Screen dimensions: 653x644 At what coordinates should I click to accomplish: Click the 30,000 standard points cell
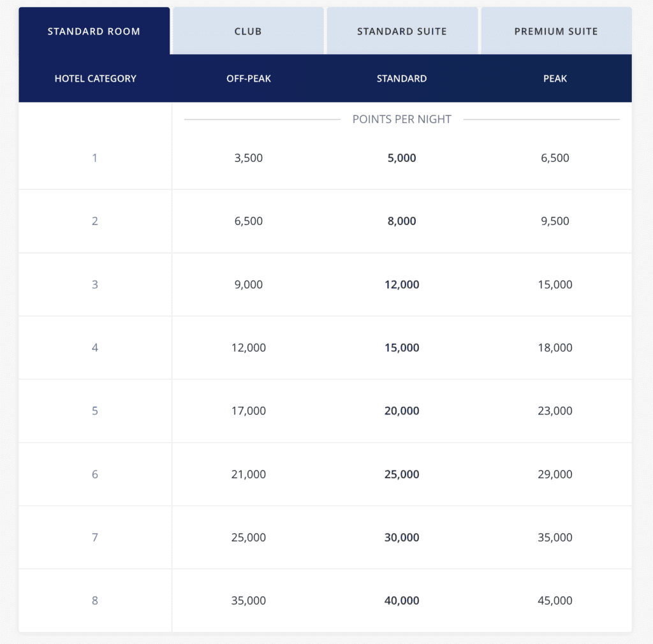tap(402, 537)
